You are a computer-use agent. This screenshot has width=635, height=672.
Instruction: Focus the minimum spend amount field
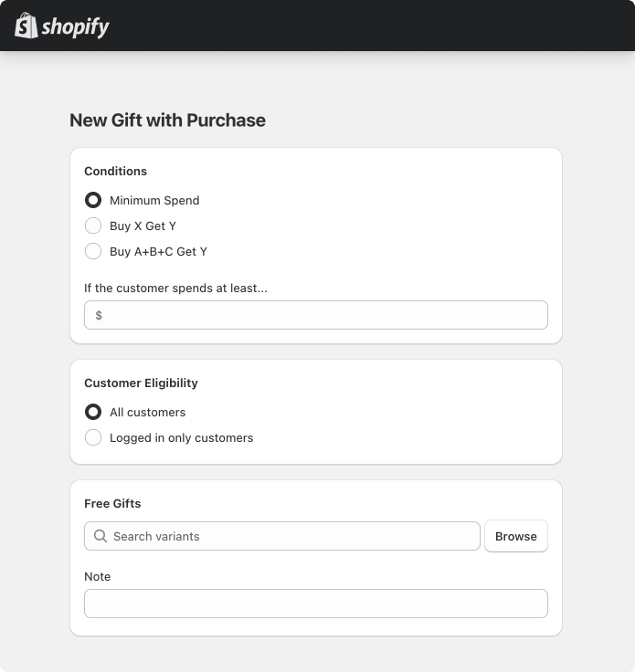tap(324, 315)
